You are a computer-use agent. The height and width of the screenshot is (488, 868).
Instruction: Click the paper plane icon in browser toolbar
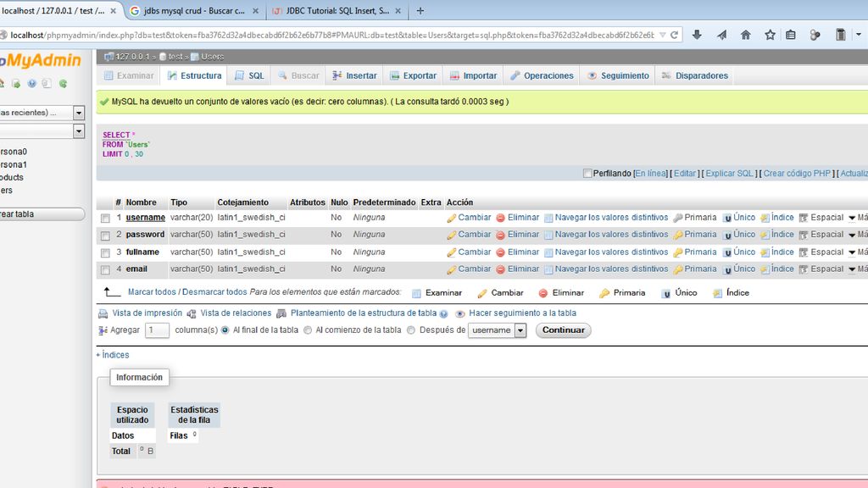pyautogui.click(x=721, y=35)
